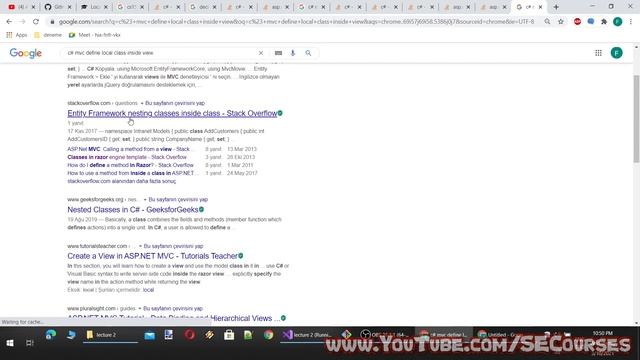Click the green shield beside GeeksforGeeks result
The image size is (640, 360).
(x=202, y=210)
